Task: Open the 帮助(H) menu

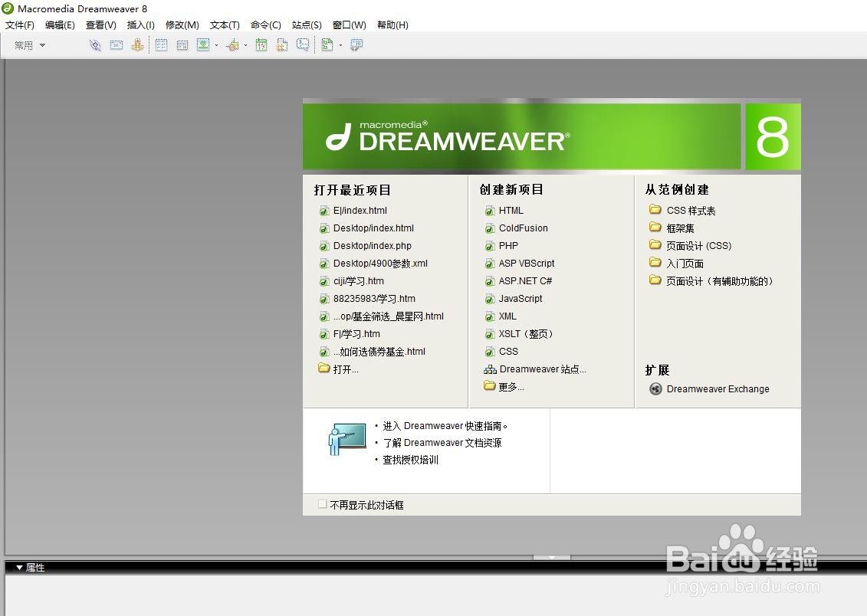Action: tap(392, 25)
